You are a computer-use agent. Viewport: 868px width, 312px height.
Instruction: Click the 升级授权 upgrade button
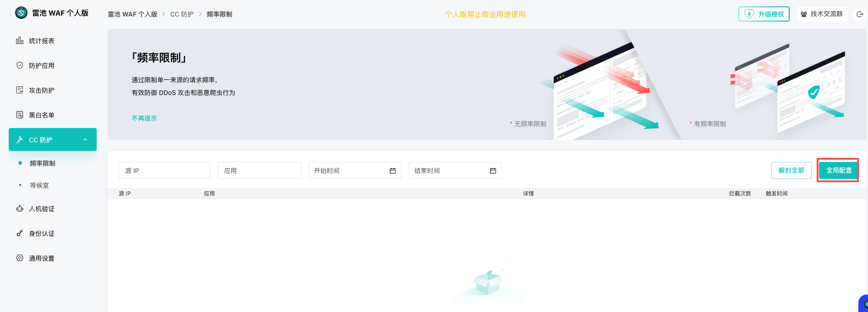[x=764, y=14]
